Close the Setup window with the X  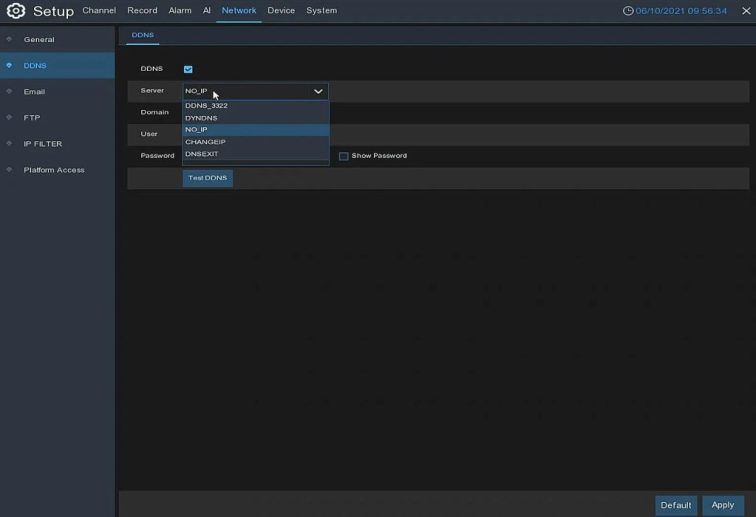point(746,11)
